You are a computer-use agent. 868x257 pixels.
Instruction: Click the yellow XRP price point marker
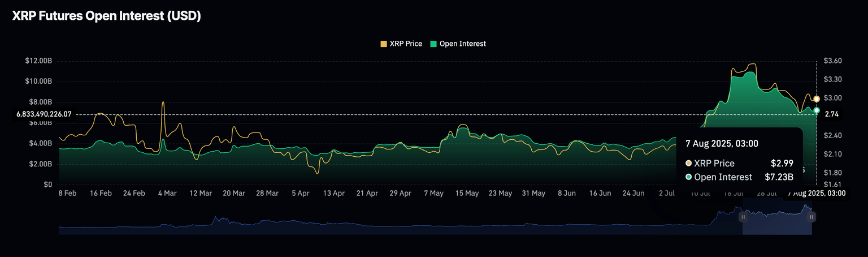[x=817, y=99]
